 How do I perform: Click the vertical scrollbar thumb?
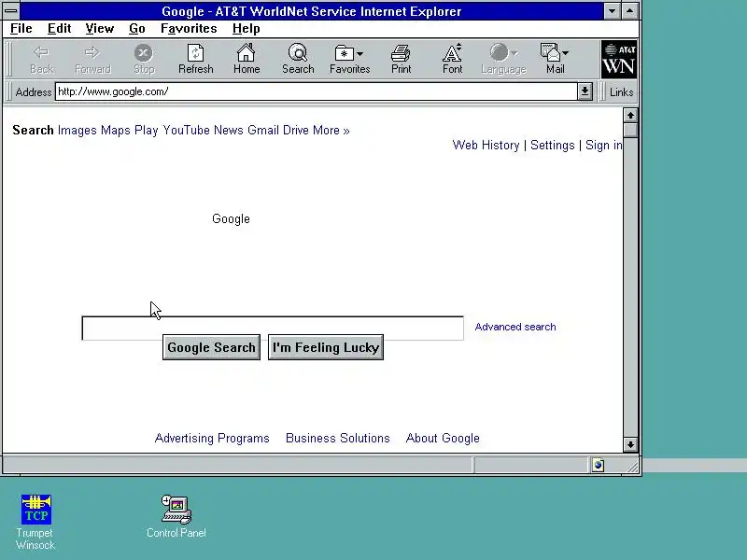pyautogui.click(x=630, y=130)
